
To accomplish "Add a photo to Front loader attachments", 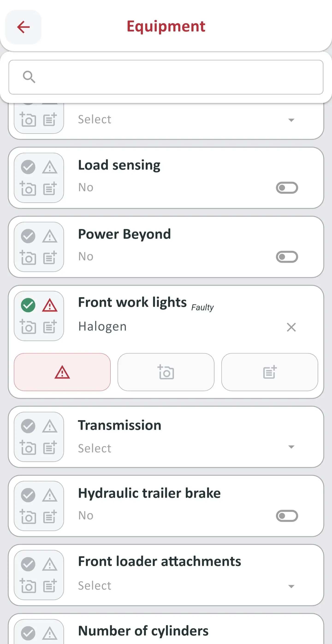I will [28, 585].
